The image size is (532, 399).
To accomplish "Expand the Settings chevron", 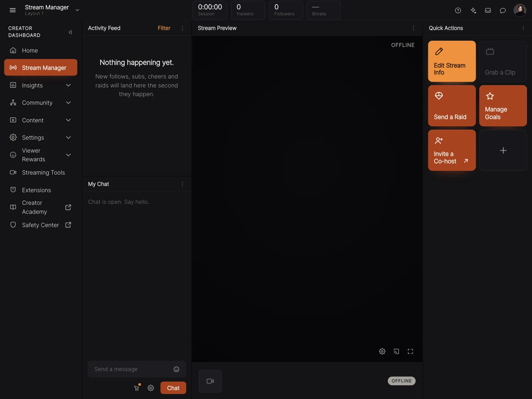I will pyautogui.click(x=68, y=138).
